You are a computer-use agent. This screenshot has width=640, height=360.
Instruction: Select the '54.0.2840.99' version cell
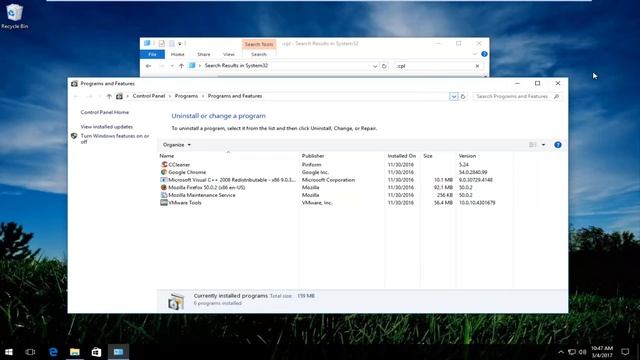[473, 172]
